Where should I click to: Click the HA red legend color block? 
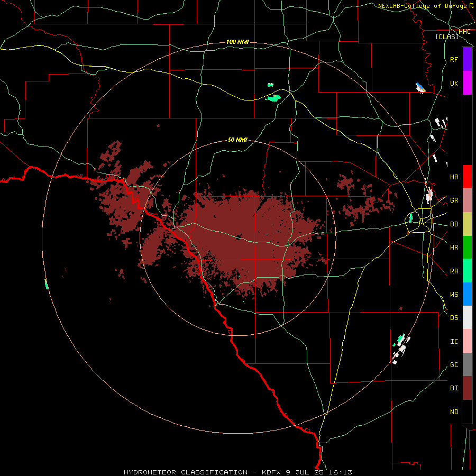[x=467, y=177]
